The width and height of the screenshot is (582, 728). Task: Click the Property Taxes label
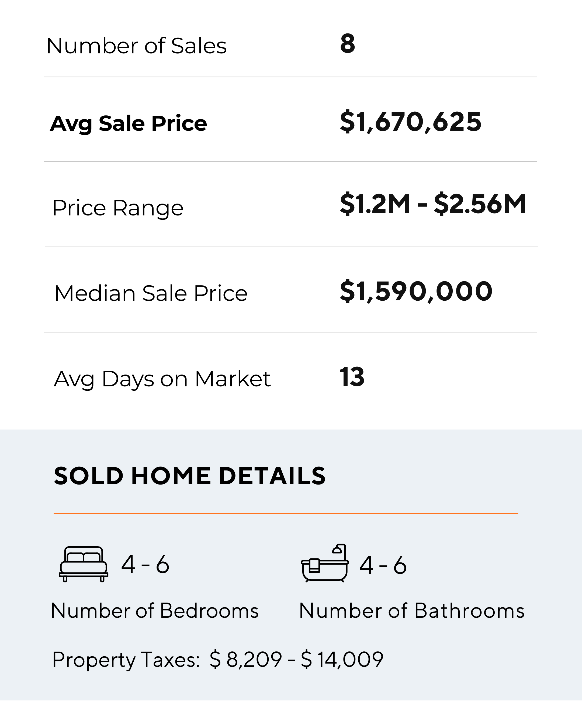click(x=126, y=660)
